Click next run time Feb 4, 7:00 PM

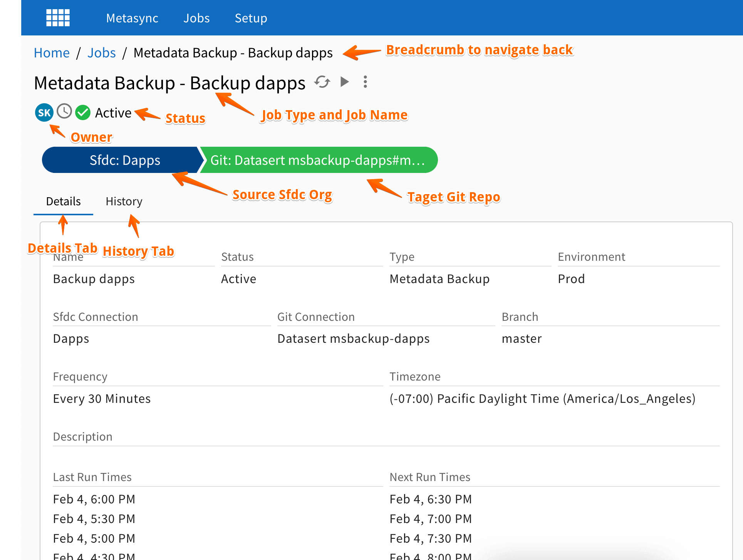coord(431,519)
